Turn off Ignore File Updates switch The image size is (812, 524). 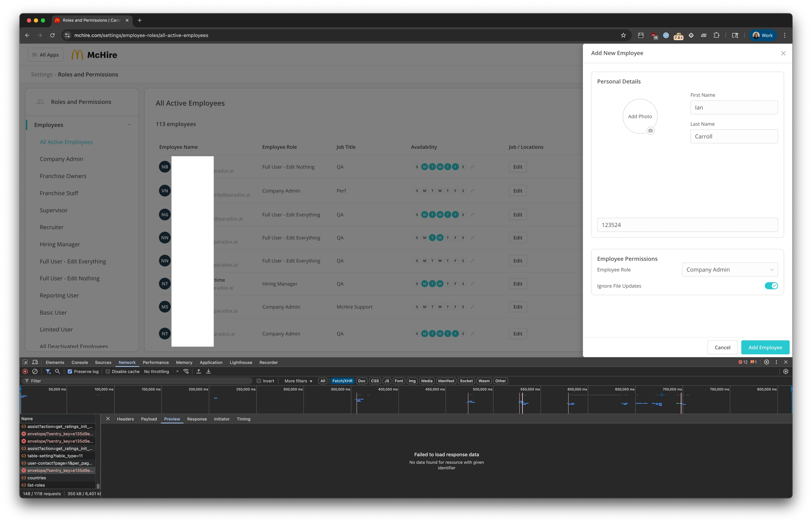coord(771,286)
